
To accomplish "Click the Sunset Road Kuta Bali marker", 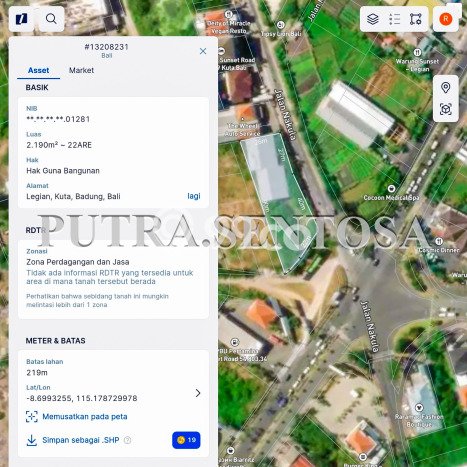I will tap(221, 51).
